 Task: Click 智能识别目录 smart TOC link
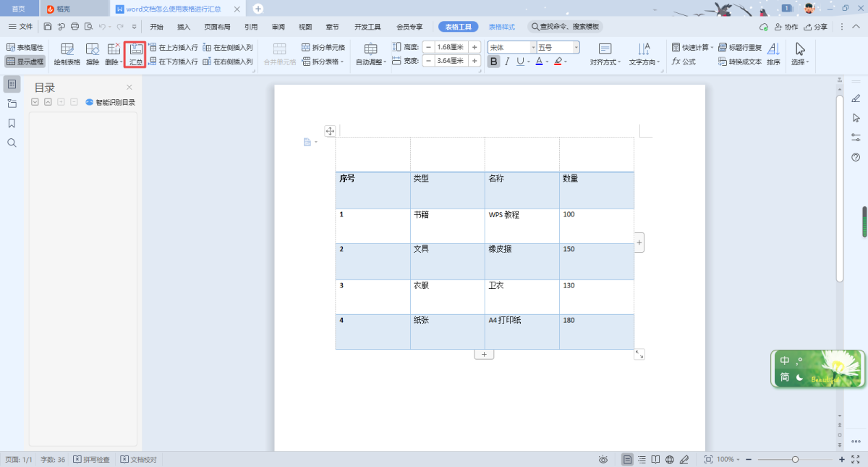110,102
